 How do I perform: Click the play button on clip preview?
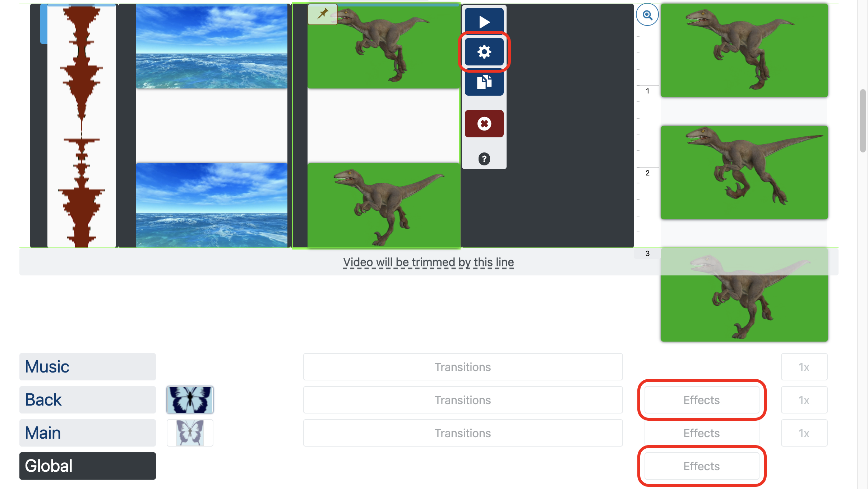point(484,22)
